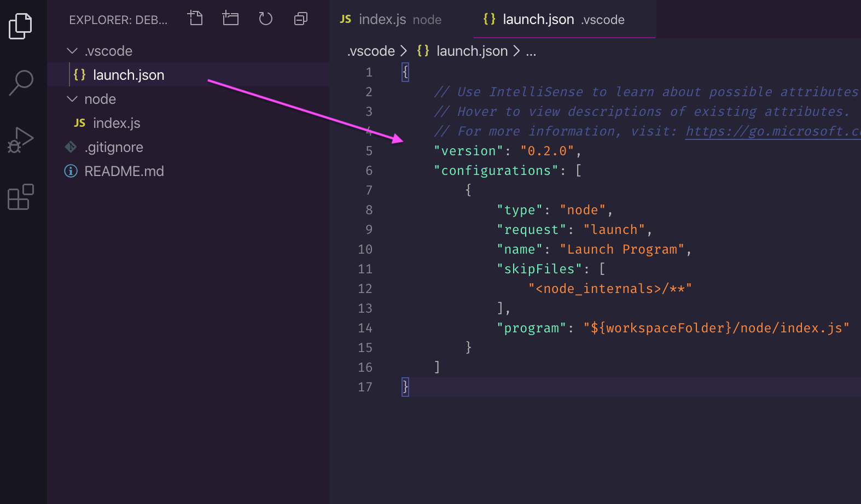861x504 pixels.
Task: Open the Explorer view in activity bar
Action: click(x=20, y=26)
